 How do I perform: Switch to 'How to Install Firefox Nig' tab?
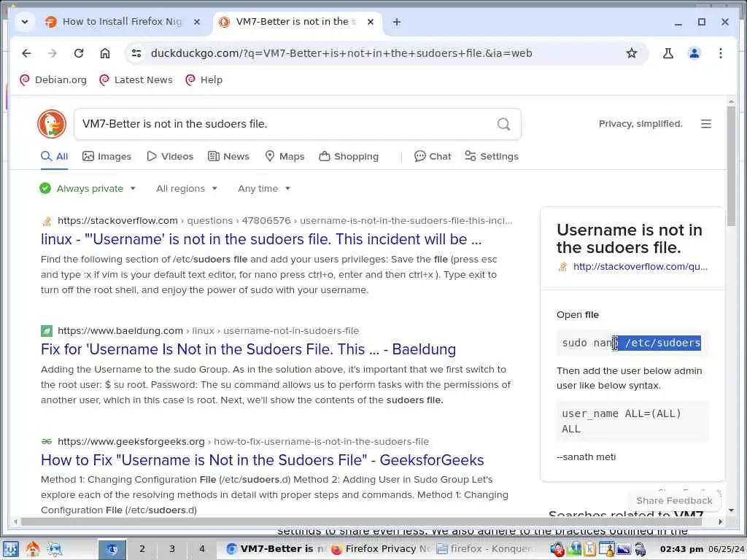point(122,22)
